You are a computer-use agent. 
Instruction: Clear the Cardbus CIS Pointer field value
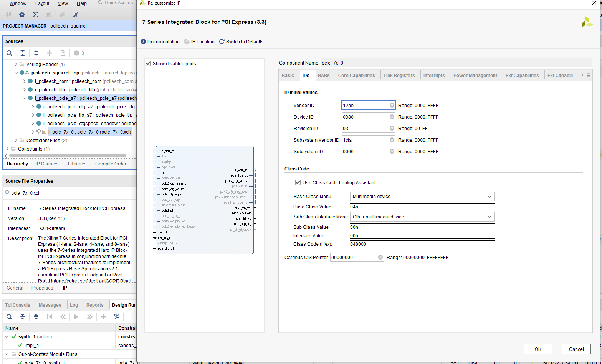pyautogui.click(x=380, y=257)
